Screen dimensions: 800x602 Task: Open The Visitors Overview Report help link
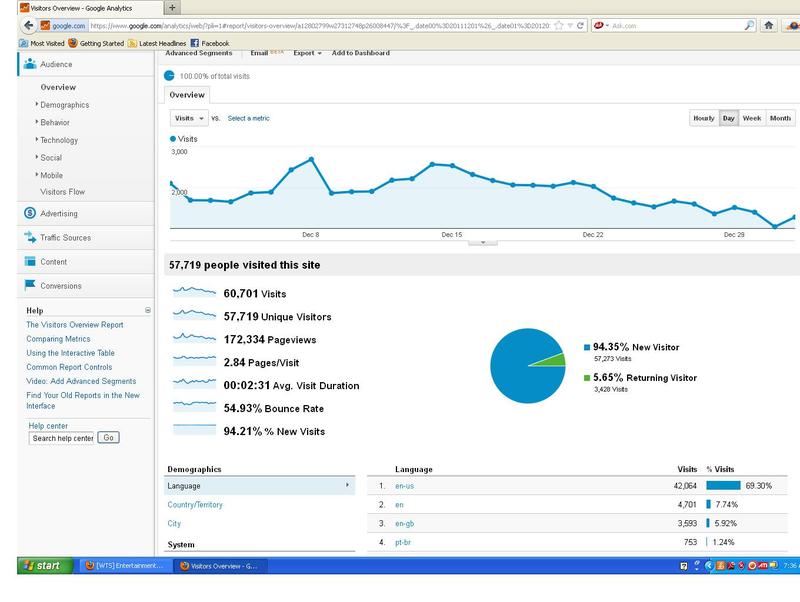[75, 324]
